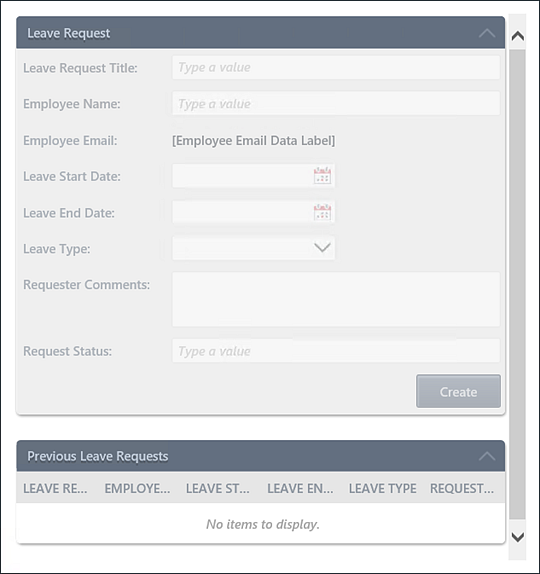This screenshot has height=574, width=540.
Task: Click the Create button
Action: pyautogui.click(x=458, y=391)
